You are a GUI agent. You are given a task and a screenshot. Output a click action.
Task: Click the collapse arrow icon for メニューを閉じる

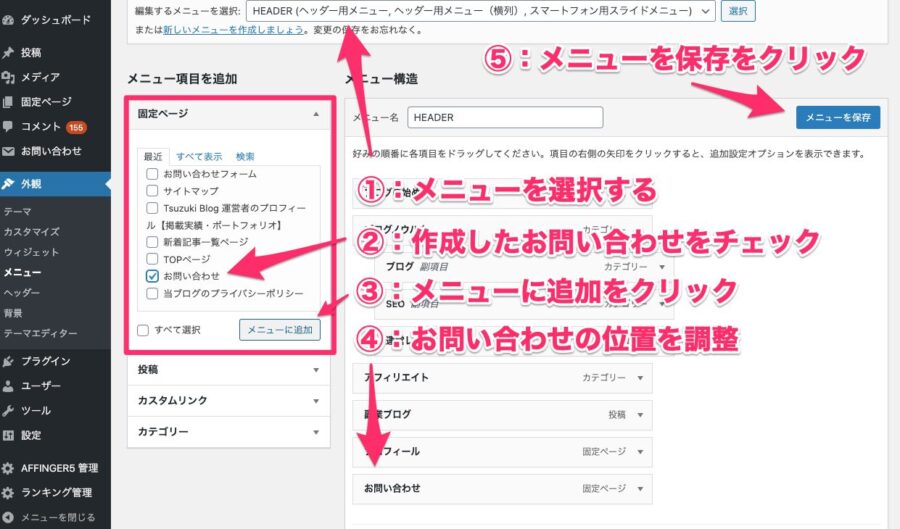7,518
